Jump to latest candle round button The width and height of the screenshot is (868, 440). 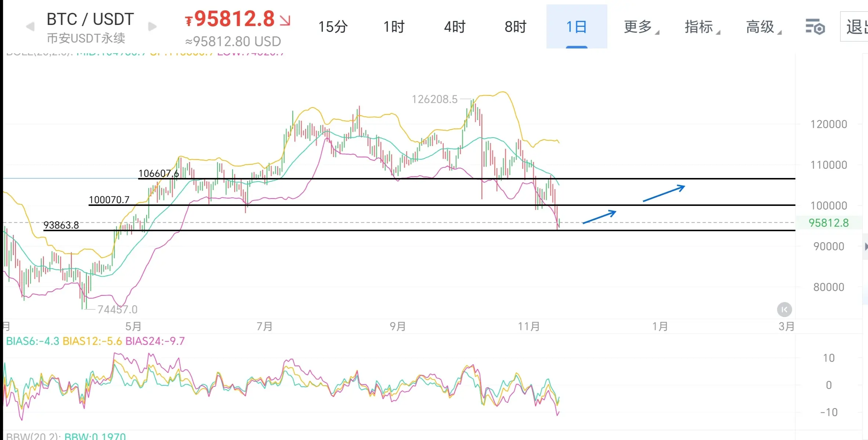point(784,309)
